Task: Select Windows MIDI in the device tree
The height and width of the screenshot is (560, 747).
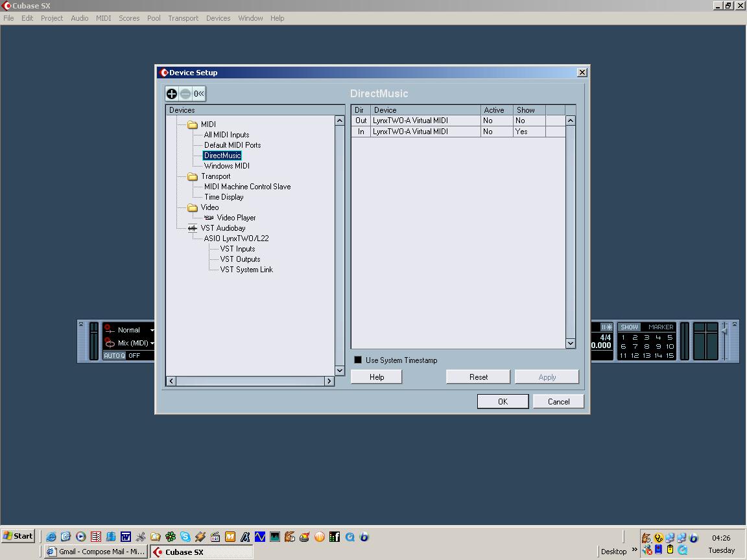Action: tap(226, 166)
